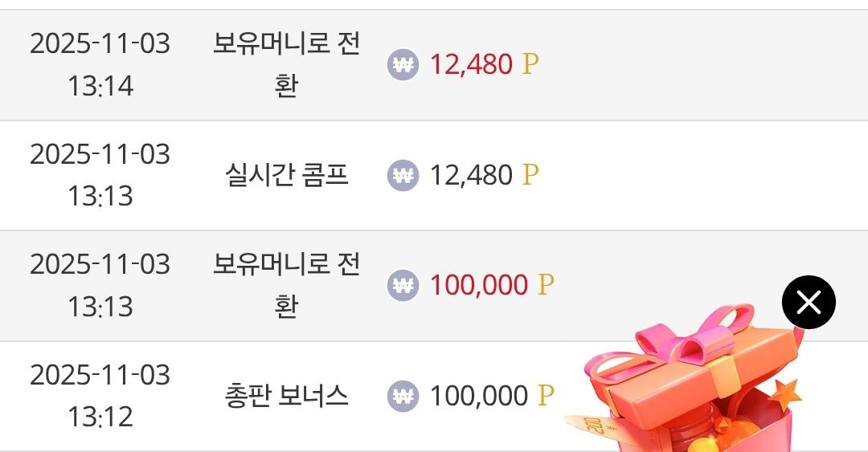Click the 2025-11-03 13:14 timestamp
The width and height of the screenshot is (868, 452).
(100, 64)
